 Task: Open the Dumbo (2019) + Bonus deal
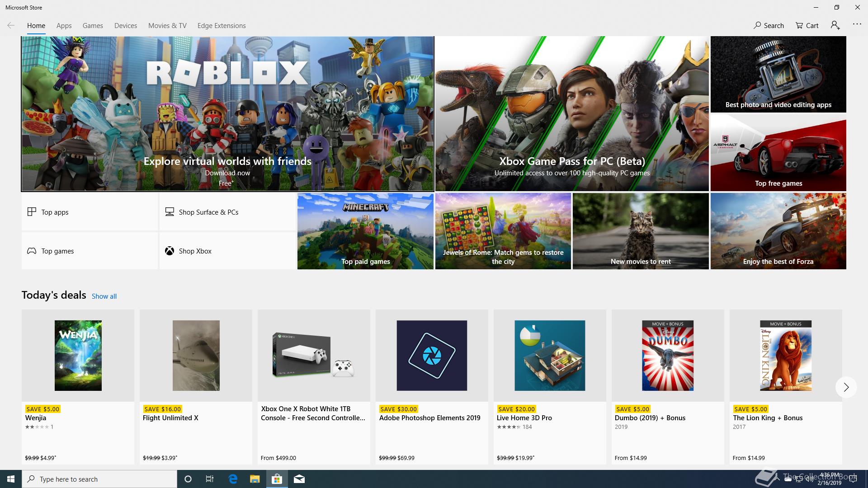click(x=668, y=387)
